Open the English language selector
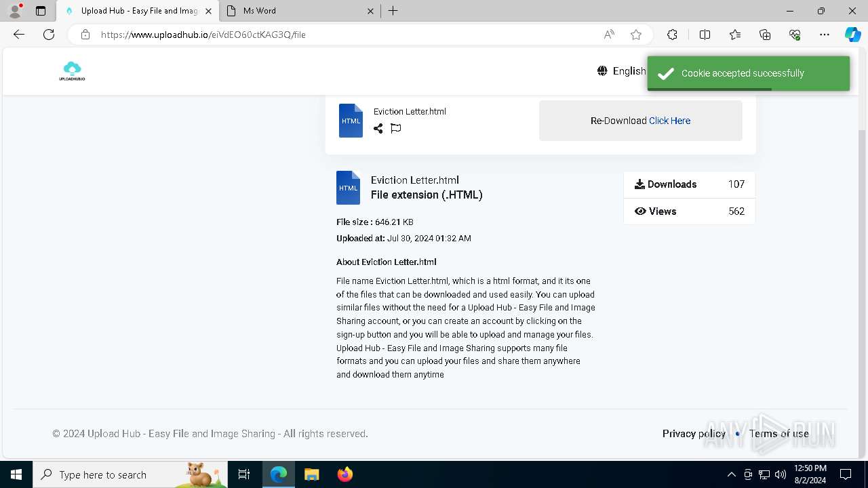This screenshot has width=868, height=488. click(622, 71)
